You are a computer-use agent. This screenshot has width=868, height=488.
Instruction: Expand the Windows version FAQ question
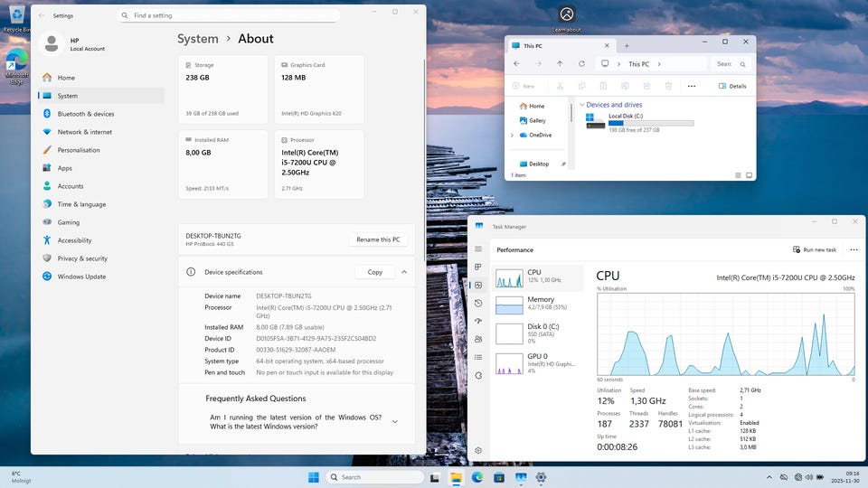pos(395,421)
